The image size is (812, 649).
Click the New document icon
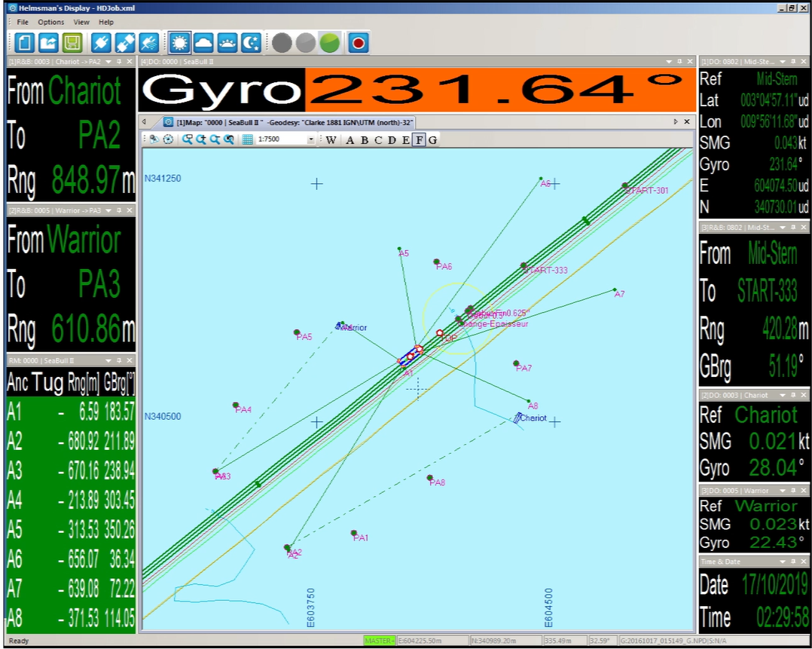[x=25, y=42]
